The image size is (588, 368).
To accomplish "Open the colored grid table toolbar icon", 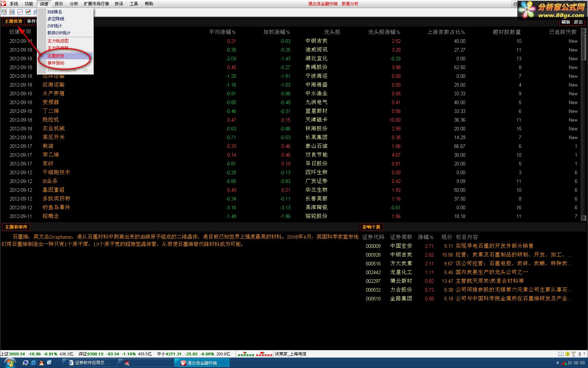I will point(12,12).
